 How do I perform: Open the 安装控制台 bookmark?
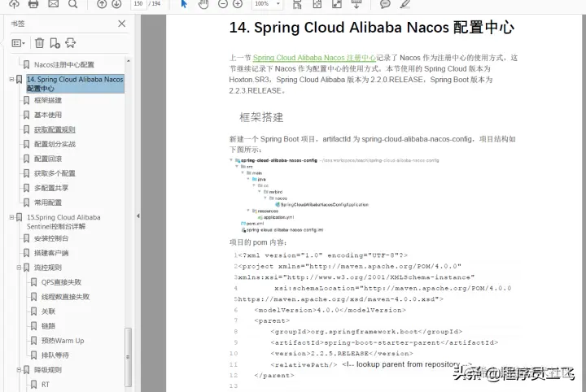[51, 238]
